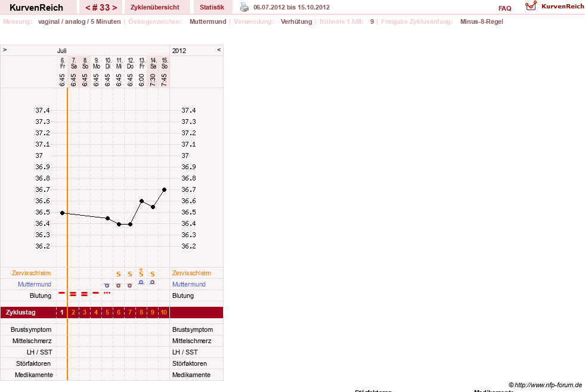Select temperature point at 36.6 on day 8
This screenshot has height=392, width=585.
pos(141,201)
